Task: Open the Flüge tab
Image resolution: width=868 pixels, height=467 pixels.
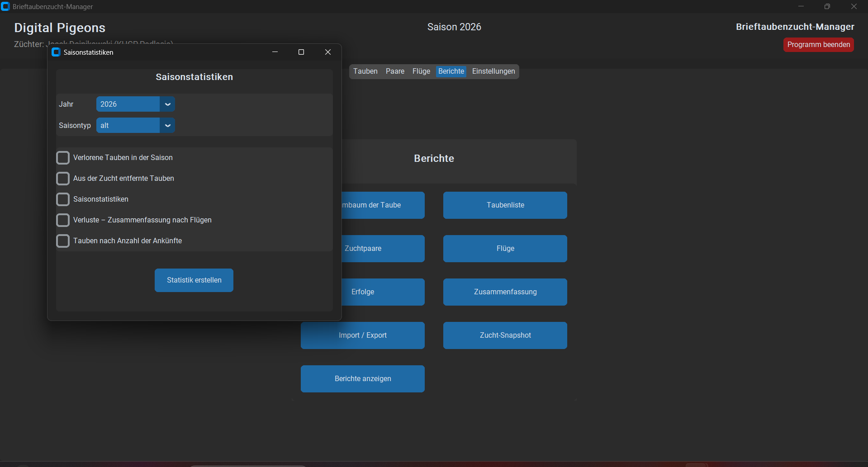Action: (x=421, y=71)
